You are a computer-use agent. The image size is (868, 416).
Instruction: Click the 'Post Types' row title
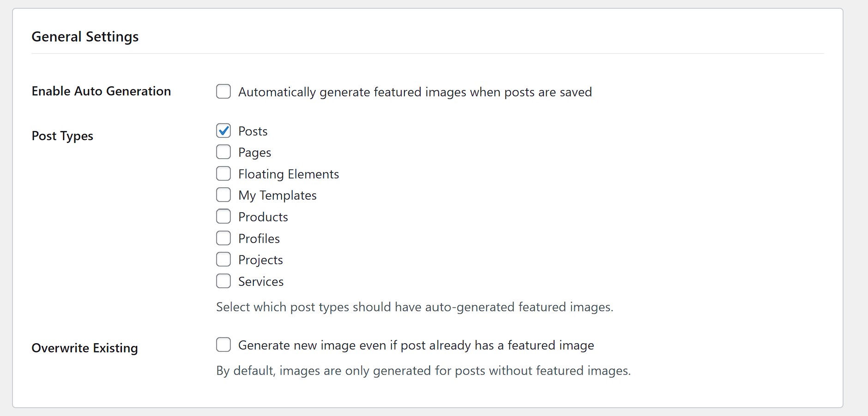click(x=62, y=136)
